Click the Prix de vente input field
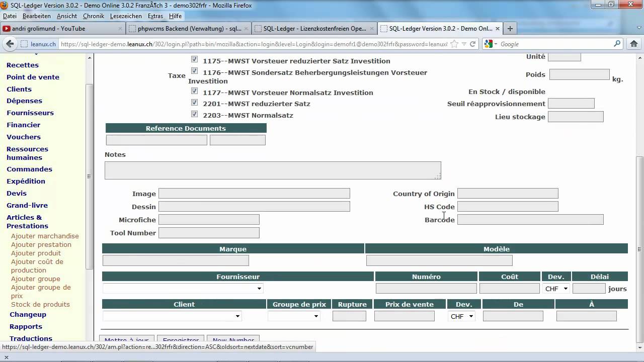This screenshot has width=644, height=362. pos(405,316)
